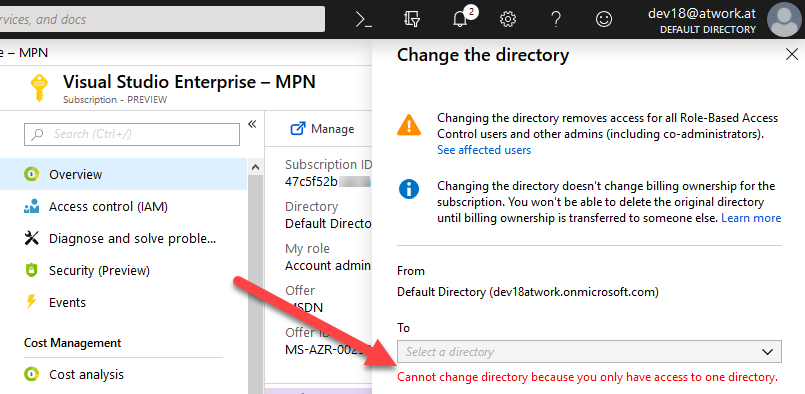Click the Learn more link

[751, 218]
